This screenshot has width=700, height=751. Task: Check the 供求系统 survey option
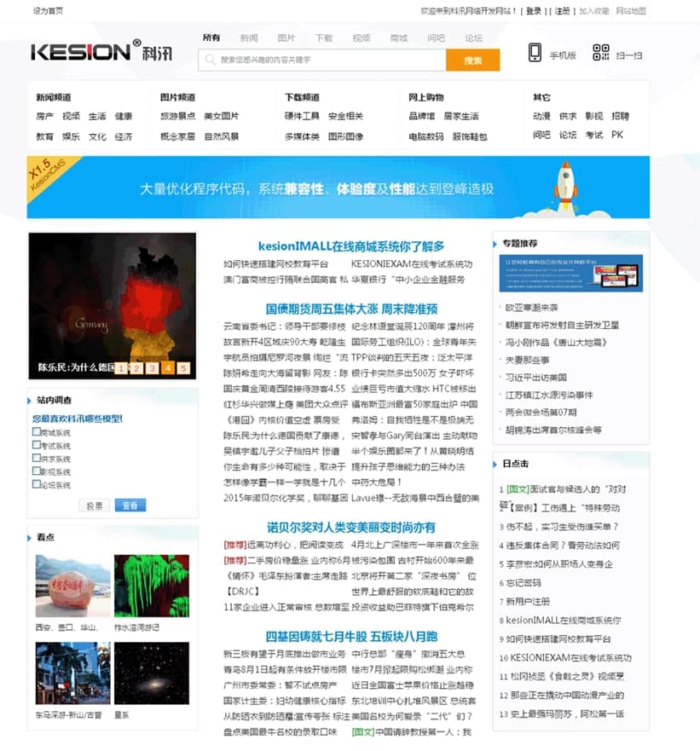tap(37, 458)
